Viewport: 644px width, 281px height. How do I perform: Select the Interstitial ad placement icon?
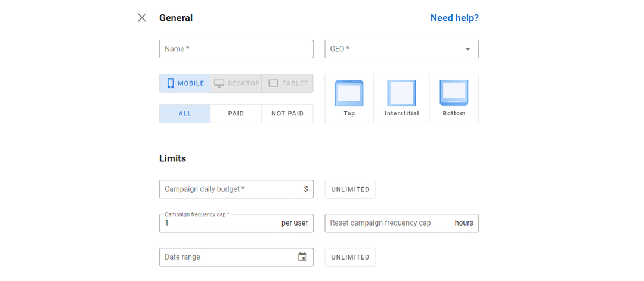pos(401,93)
